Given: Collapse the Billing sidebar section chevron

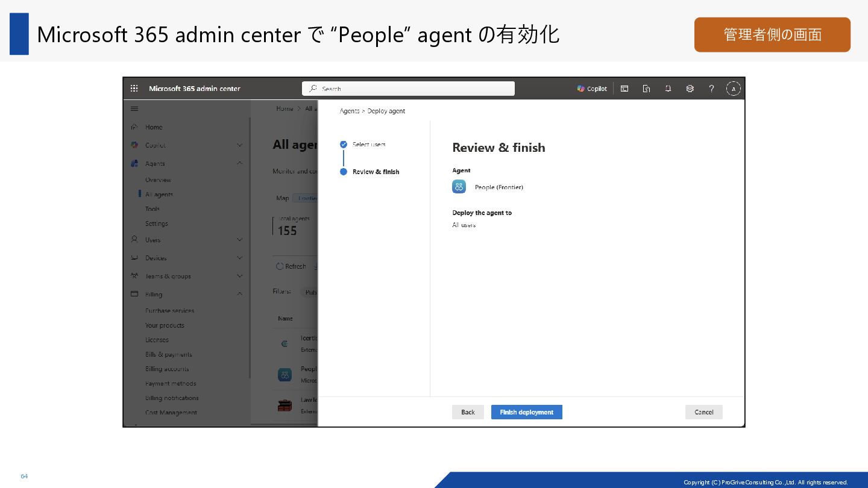Looking at the screenshot, I should (x=240, y=294).
